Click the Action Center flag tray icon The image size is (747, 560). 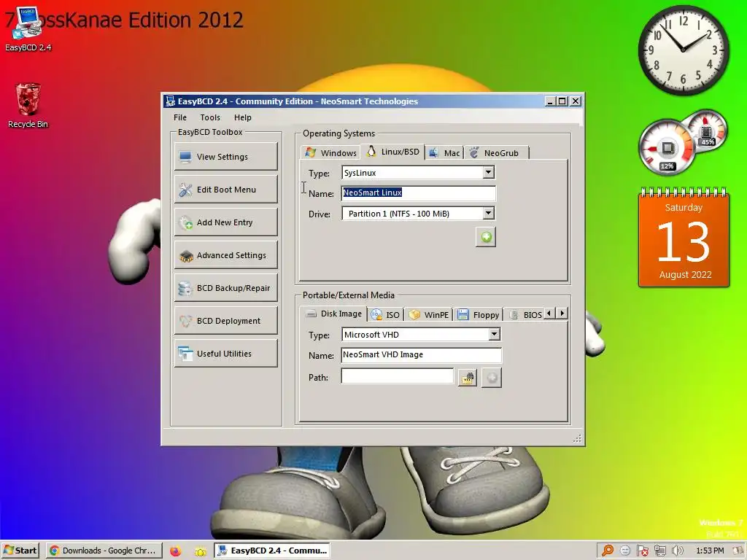coord(642,551)
